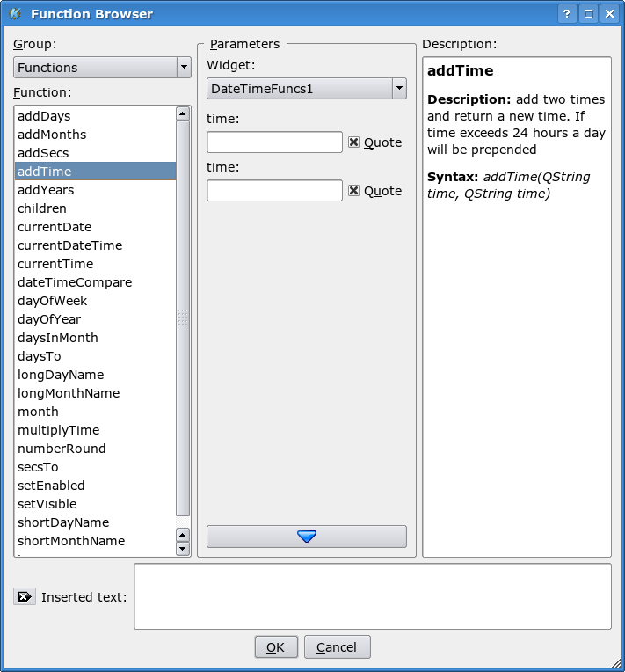Click the function list scrollbar handle
The width and height of the screenshot is (625, 672).
[x=183, y=318]
